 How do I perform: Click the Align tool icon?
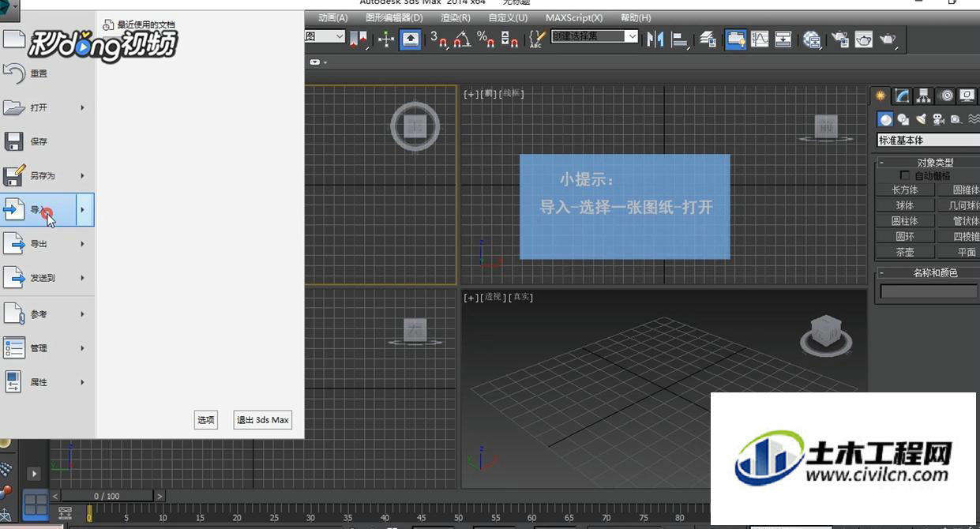coord(679,39)
